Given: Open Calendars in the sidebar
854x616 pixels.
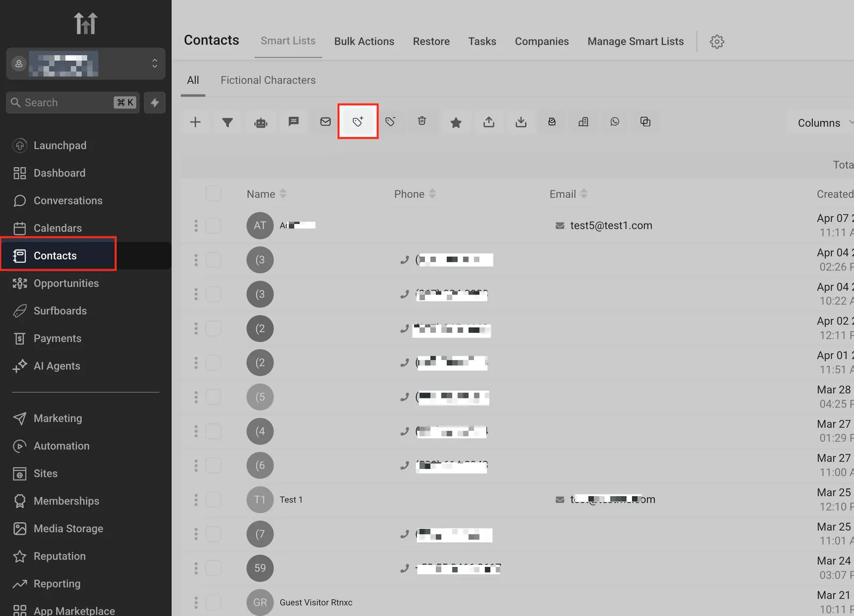Looking at the screenshot, I should click(x=58, y=228).
